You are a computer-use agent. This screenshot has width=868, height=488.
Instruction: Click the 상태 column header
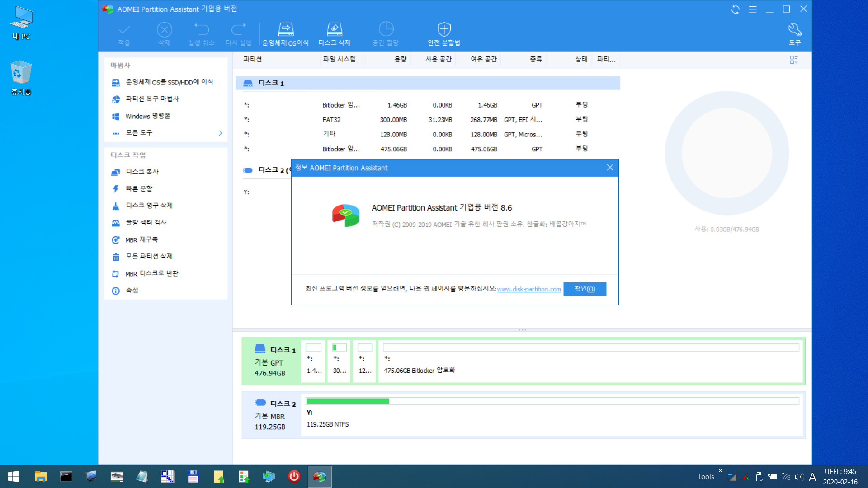581,59
